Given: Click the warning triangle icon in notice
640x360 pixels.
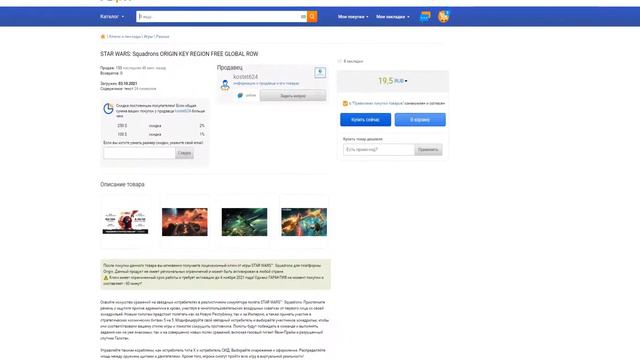Looking at the screenshot, I should tap(106, 278).
